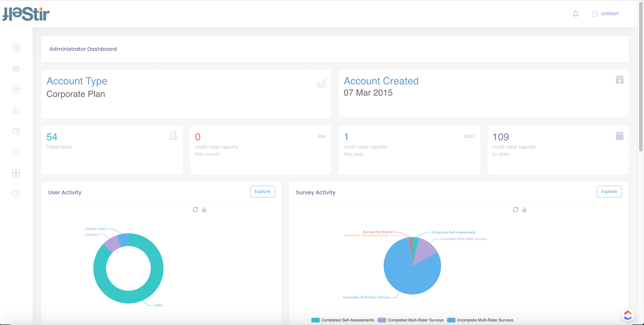Refresh the User Activity chart
Image resolution: width=644 pixels, height=325 pixels.
195,209
